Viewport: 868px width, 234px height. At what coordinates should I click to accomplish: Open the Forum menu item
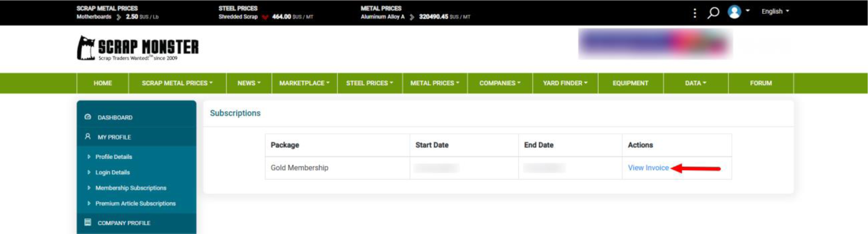(x=761, y=83)
